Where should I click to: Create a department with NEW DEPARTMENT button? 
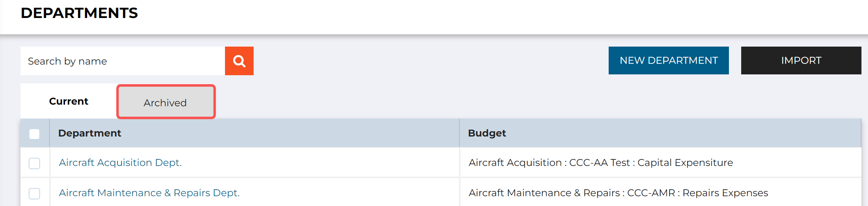point(668,60)
